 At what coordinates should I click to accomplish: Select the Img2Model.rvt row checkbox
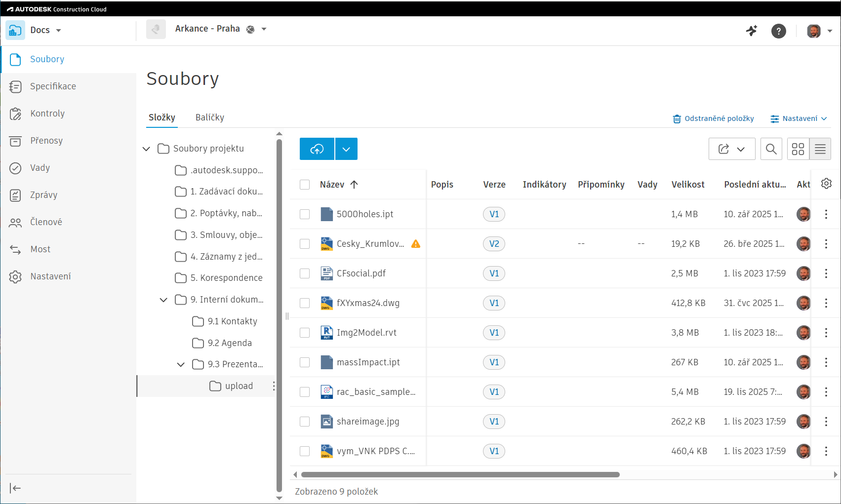coord(305,333)
